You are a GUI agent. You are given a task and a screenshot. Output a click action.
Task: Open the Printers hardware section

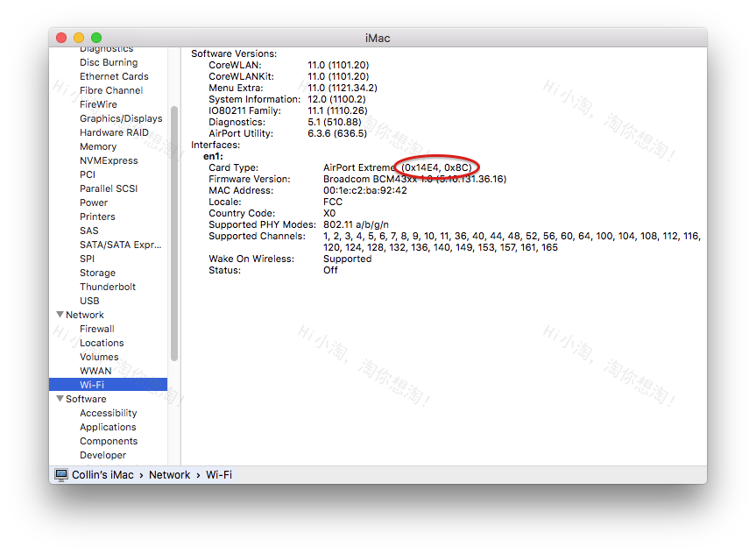[97, 217]
